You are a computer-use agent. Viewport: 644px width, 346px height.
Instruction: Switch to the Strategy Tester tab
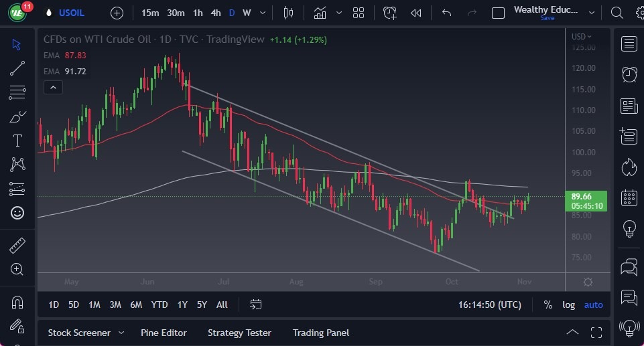pos(239,333)
